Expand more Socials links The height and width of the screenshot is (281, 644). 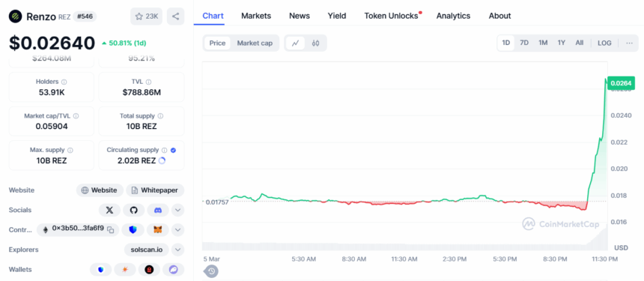pyautogui.click(x=177, y=210)
